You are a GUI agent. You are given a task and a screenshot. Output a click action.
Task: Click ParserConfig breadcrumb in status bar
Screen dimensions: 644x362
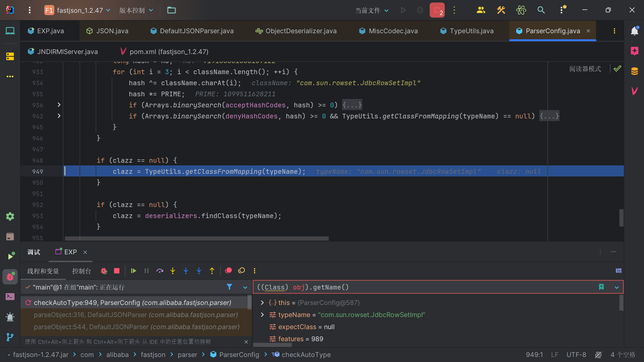click(234, 355)
